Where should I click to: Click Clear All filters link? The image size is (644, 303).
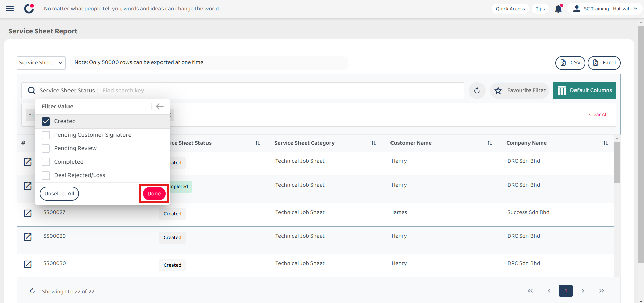pyautogui.click(x=598, y=114)
